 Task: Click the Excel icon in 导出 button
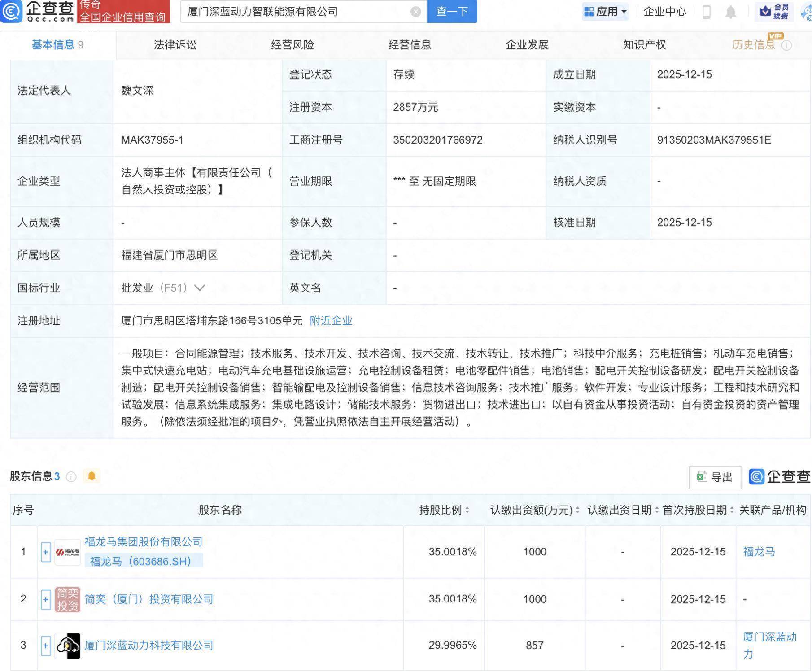point(701,477)
